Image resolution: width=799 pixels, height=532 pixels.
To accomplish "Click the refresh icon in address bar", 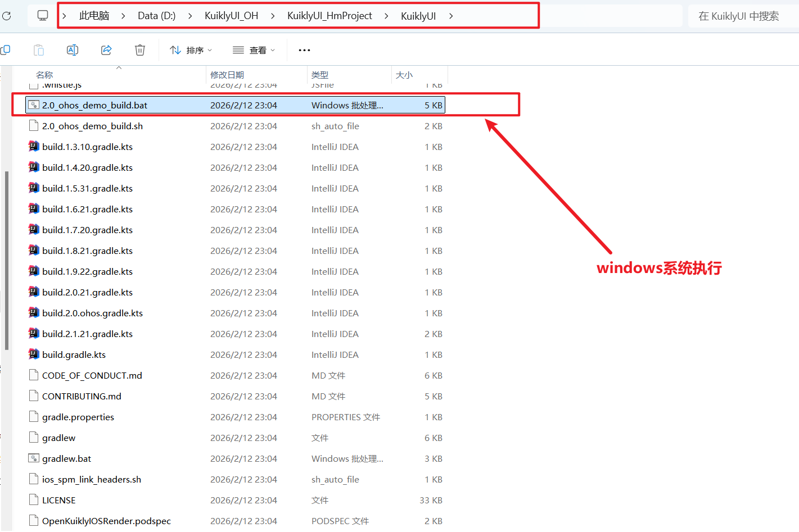I will click(x=6, y=16).
